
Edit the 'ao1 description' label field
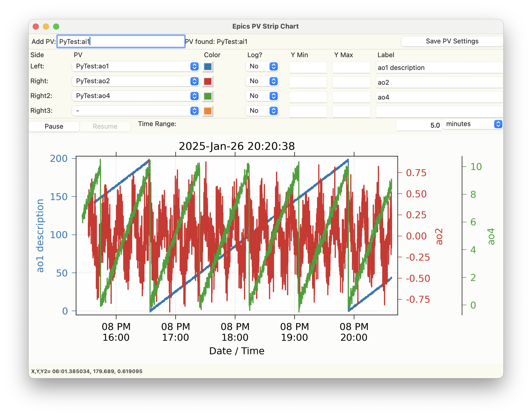point(439,67)
